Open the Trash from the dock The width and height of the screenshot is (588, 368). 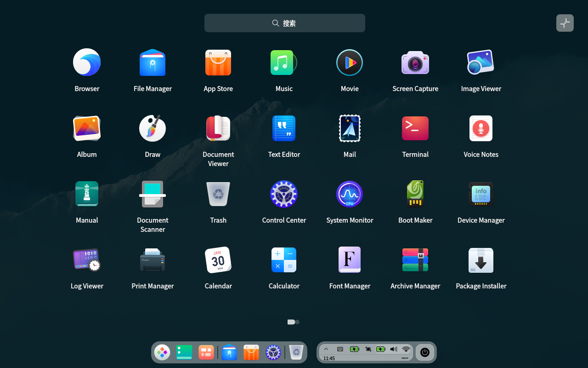295,352
